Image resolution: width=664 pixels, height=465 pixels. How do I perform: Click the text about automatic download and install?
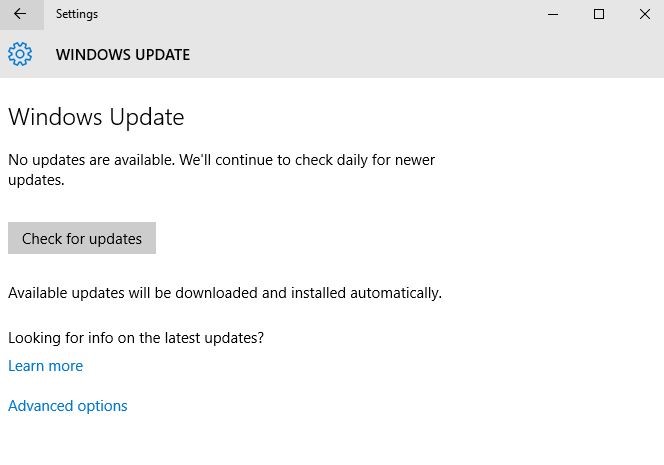coord(225,293)
